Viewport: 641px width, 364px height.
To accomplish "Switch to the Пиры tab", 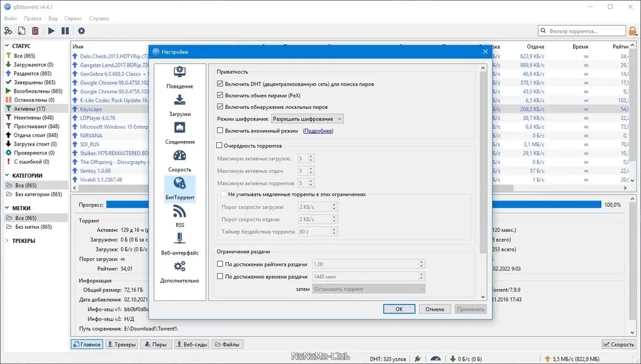I will coord(155,344).
